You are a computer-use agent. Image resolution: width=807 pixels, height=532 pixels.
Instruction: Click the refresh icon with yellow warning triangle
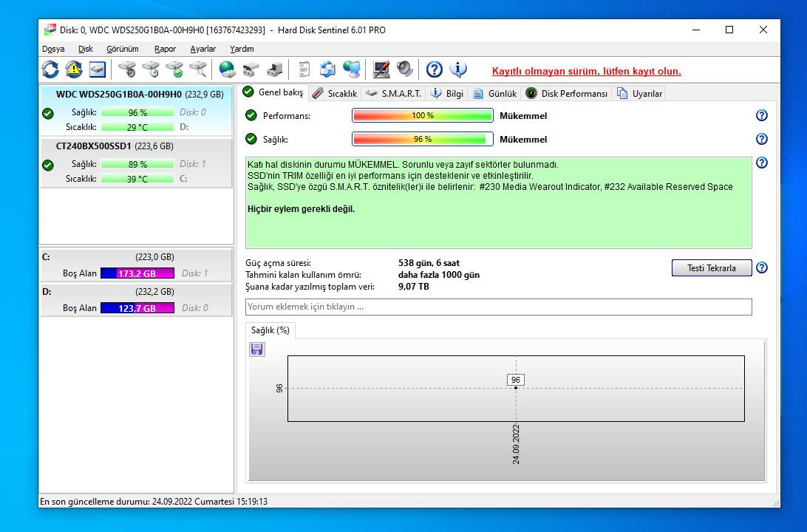[x=74, y=69]
